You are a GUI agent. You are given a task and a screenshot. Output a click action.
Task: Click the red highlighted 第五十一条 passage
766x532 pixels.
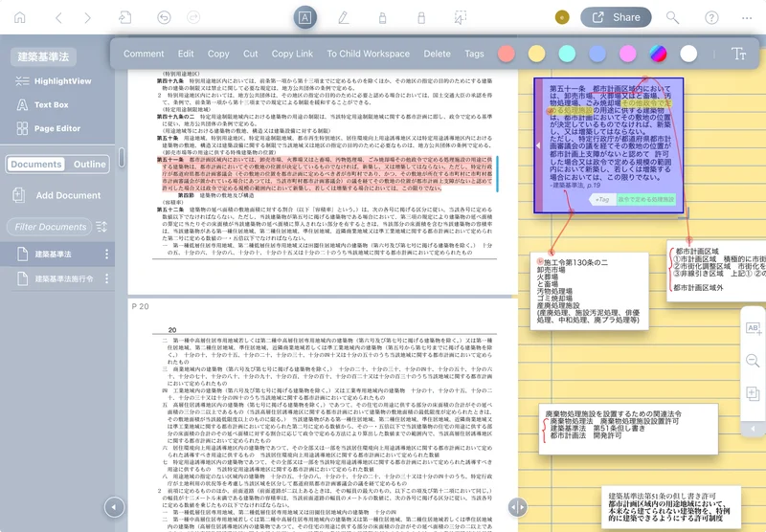325,174
